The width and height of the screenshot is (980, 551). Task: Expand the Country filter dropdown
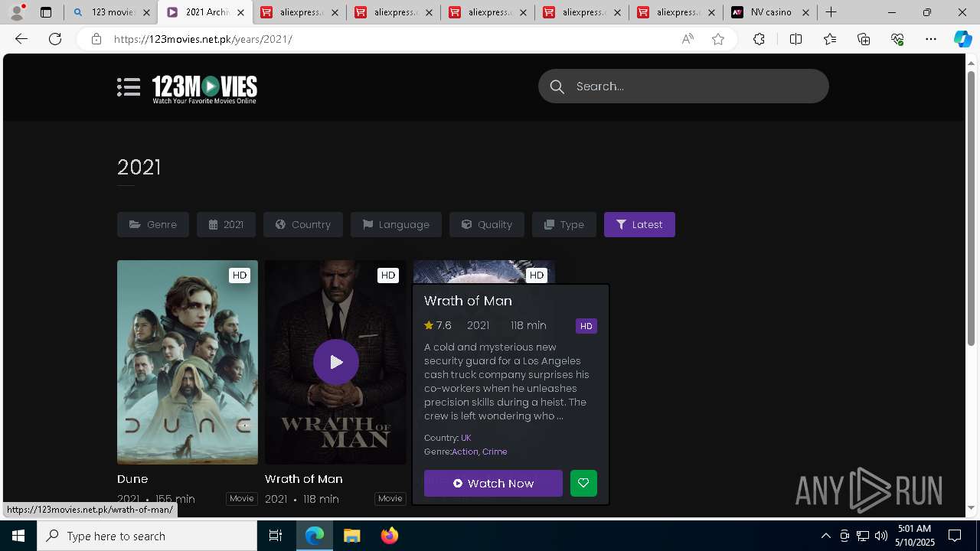click(x=303, y=224)
